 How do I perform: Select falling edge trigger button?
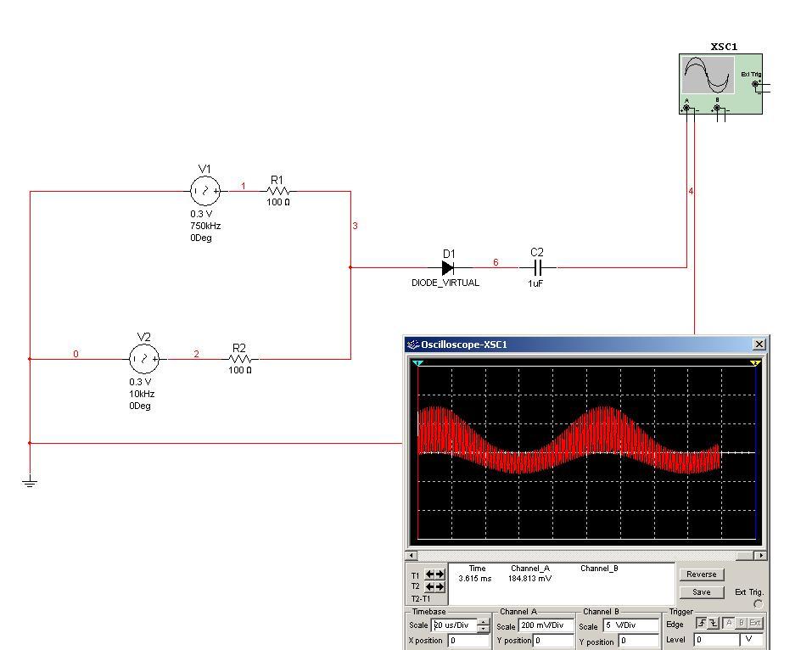(x=713, y=623)
